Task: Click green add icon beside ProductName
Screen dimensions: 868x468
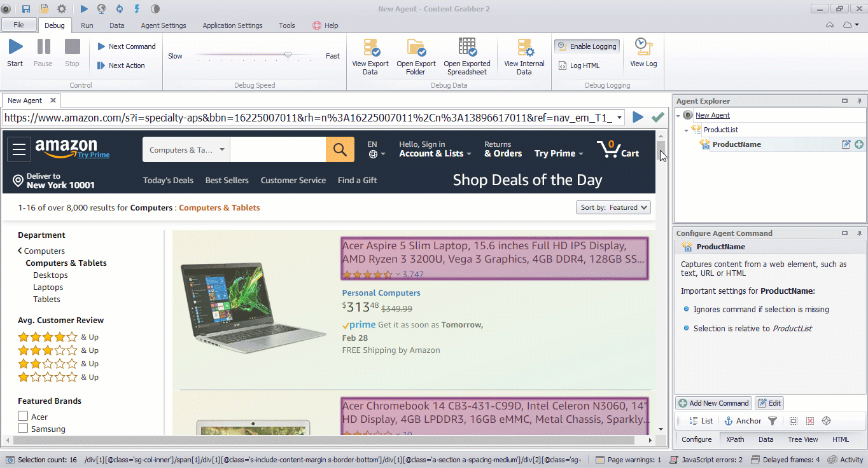Action: pos(858,144)
